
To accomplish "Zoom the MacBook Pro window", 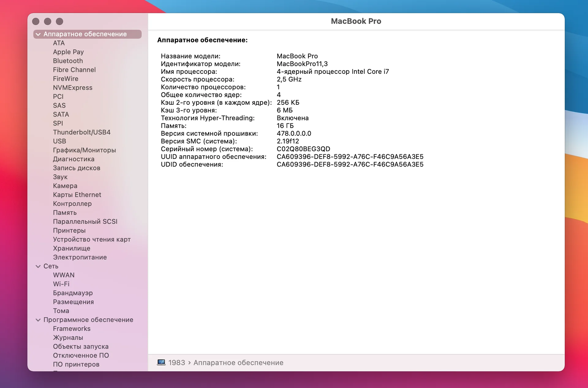I will point(59,21).
